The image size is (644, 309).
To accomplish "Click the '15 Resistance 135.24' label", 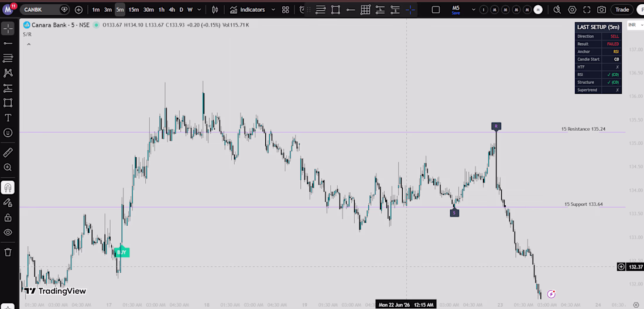I will coord(583,129).
